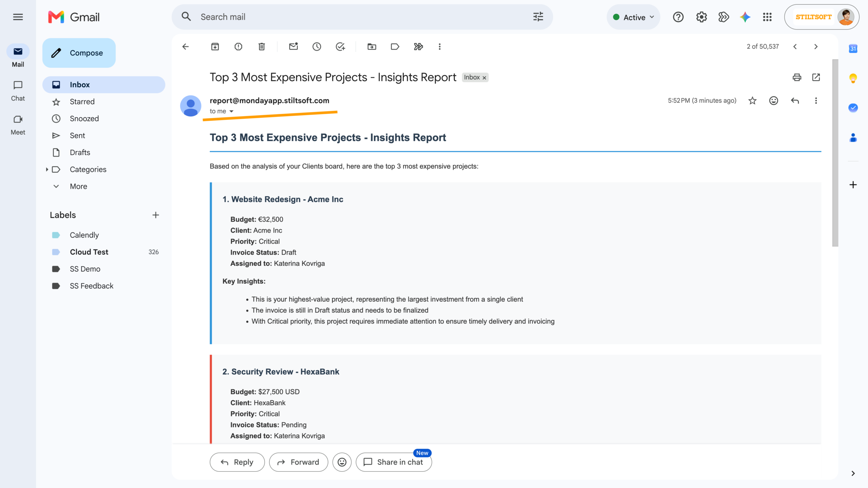868x488 pixels.
Task: Open the SS Demo label
Action: pyautogui.click(x=104, y=269)
